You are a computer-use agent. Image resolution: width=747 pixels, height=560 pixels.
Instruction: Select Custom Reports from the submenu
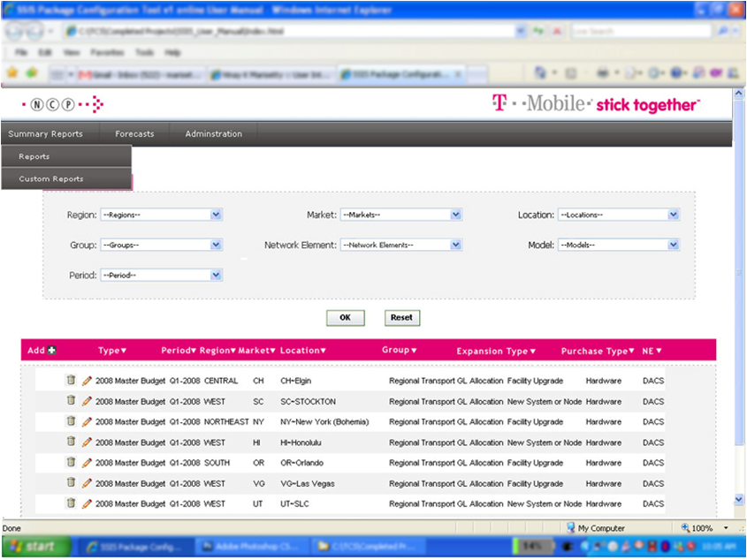[66, 179]
